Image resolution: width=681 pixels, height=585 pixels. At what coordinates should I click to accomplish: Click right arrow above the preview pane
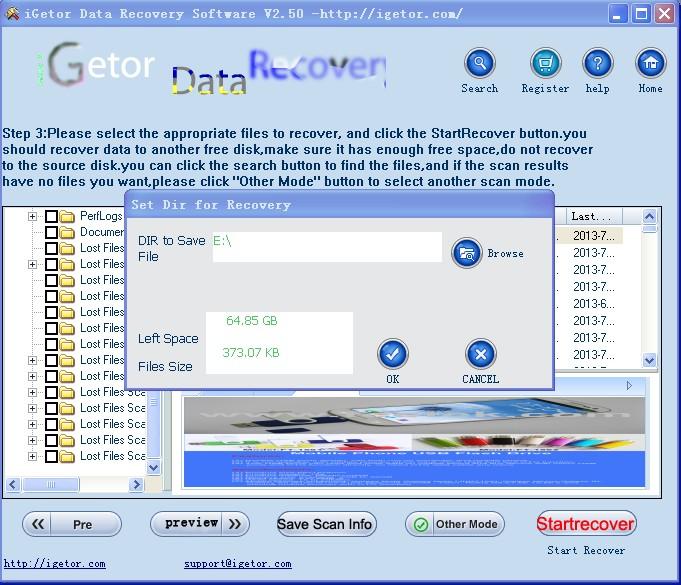(629, 385)
